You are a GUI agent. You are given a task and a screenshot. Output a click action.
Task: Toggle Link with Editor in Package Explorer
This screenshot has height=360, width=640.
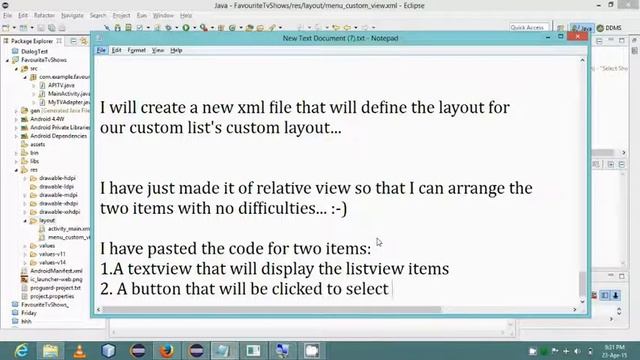tap(84, 41)
